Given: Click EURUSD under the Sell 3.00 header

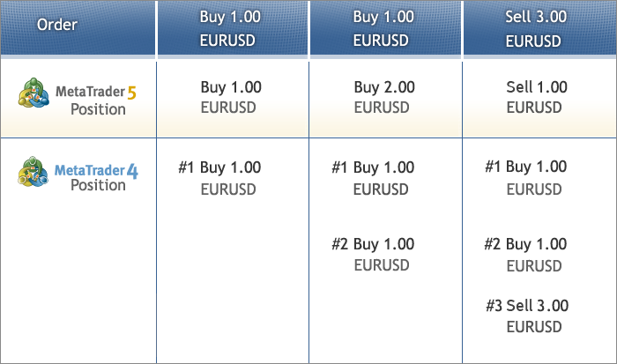Looking at the screenshot, I should [x=533, y=41].
